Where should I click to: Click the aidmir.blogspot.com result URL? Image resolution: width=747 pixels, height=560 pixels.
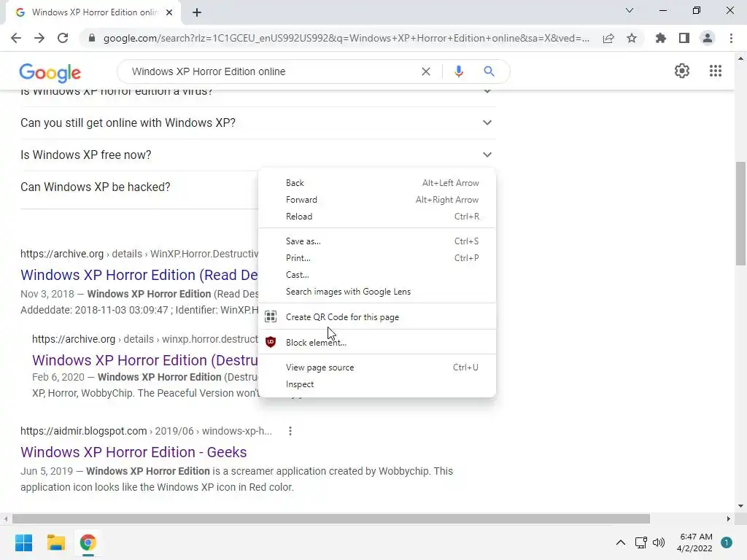point(146,431)
